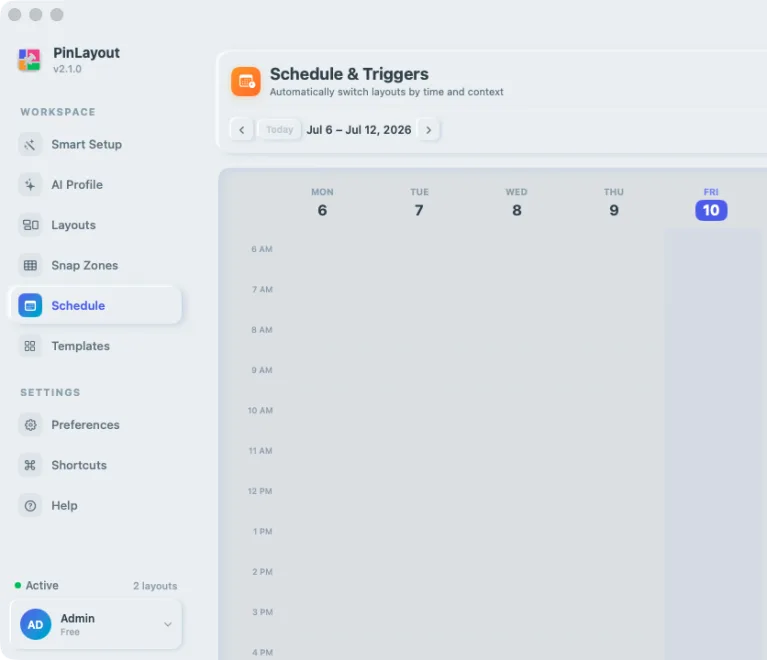Advance to next week with right chevron
Screen dimensions: 767x660
[429, 130]
